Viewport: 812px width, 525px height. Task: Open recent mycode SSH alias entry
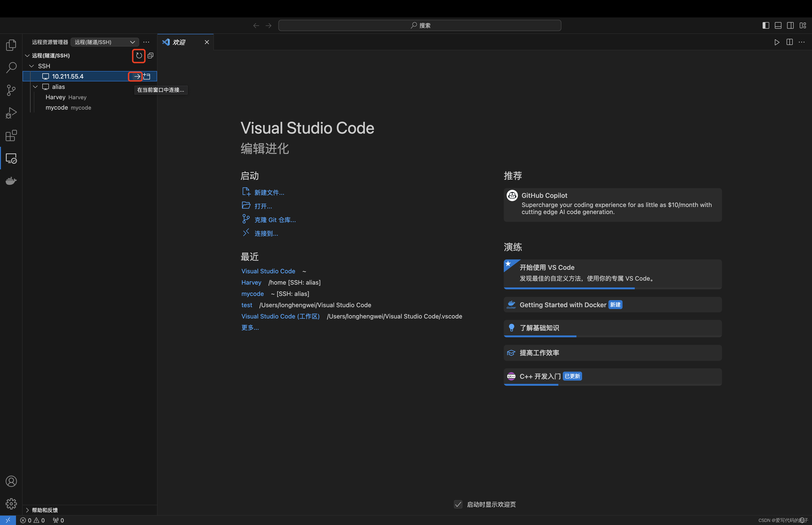(x=252, y=294)
